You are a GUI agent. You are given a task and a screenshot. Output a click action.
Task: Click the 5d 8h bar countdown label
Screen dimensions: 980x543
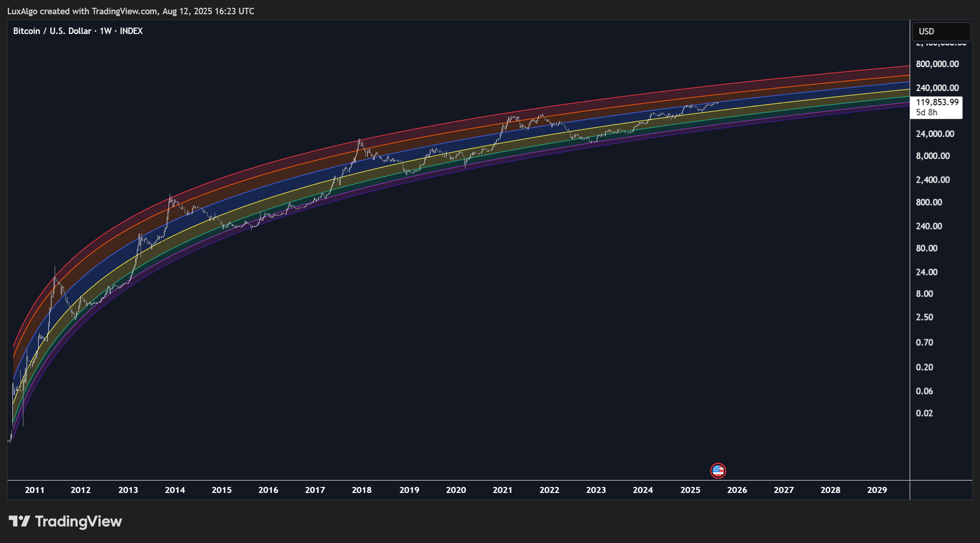(926, 113)
